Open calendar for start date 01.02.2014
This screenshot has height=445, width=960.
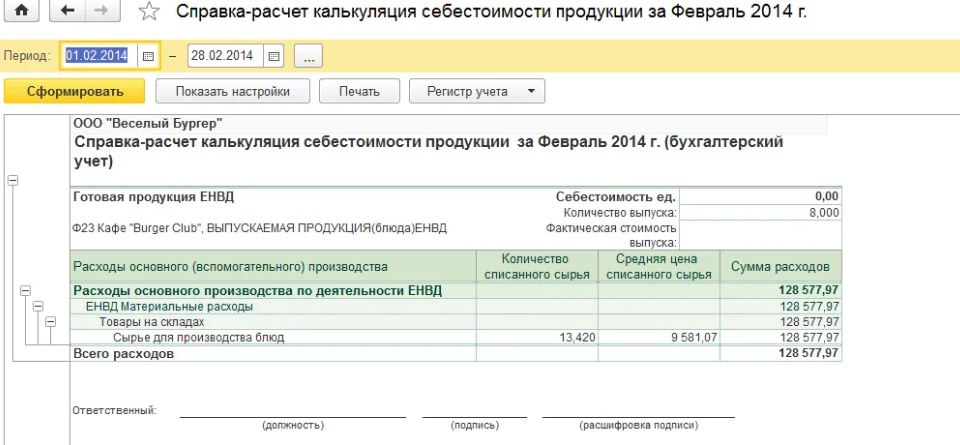[148, 56]
